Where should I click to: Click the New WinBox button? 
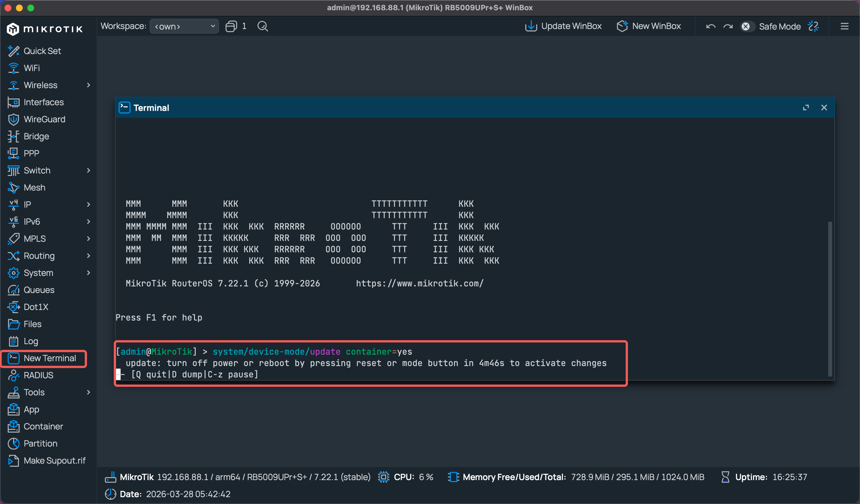click(x=649, y=26)
